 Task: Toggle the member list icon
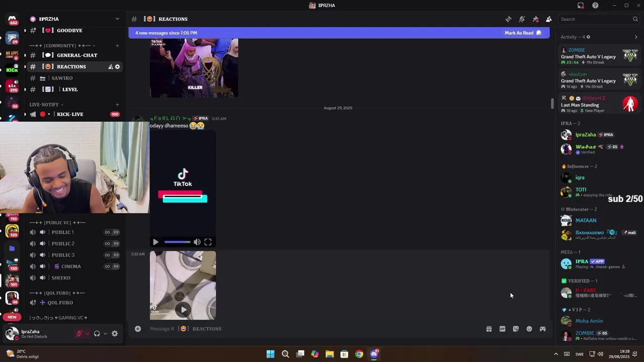pos(549,19)
